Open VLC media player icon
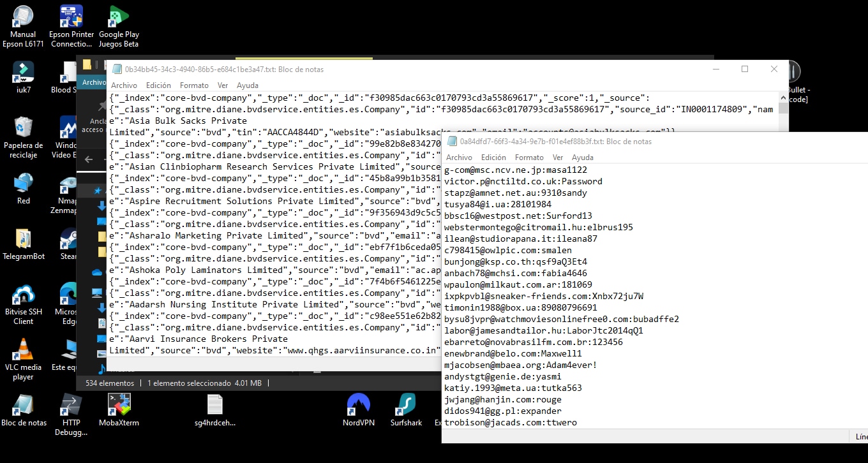Image resolution: width=868 pixels, height=463 pixels. [23, 360]
